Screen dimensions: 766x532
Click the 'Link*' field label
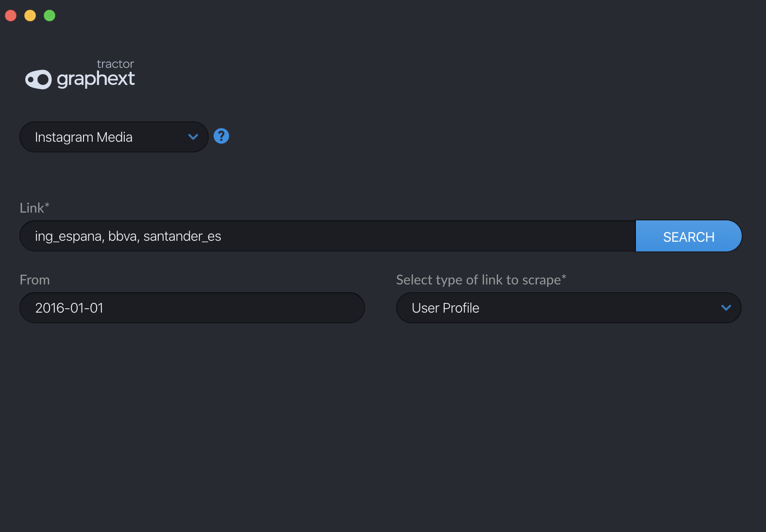[x=34, y=208]
